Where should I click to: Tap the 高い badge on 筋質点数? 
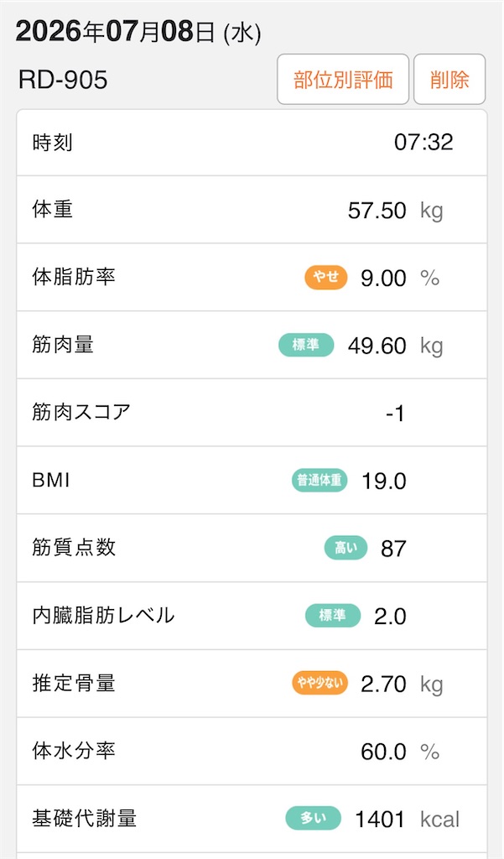tap(346, 548)
